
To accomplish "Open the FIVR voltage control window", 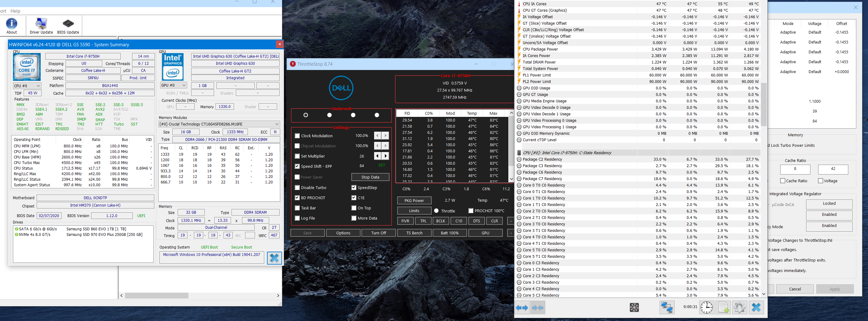I will coord(405,221).
